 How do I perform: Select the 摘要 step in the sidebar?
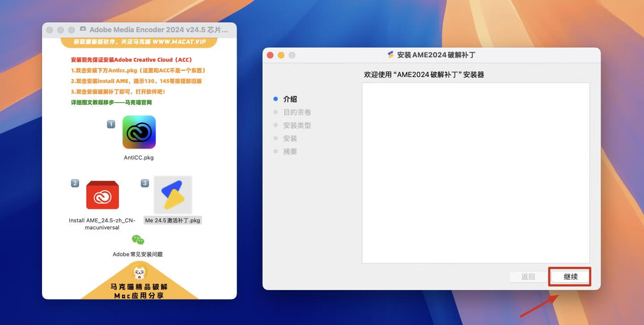coord(290,151)
